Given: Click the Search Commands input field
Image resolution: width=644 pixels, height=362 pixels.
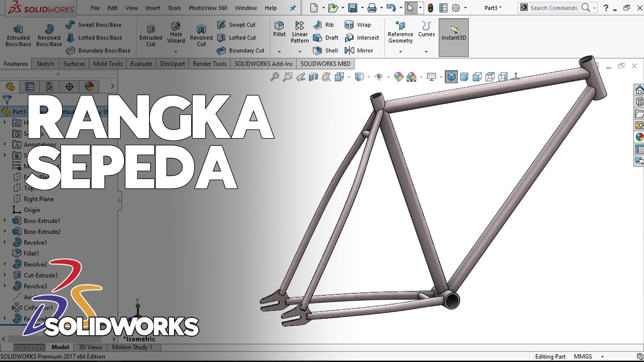Looking at the screenshot, I should [x=555, y=8].
